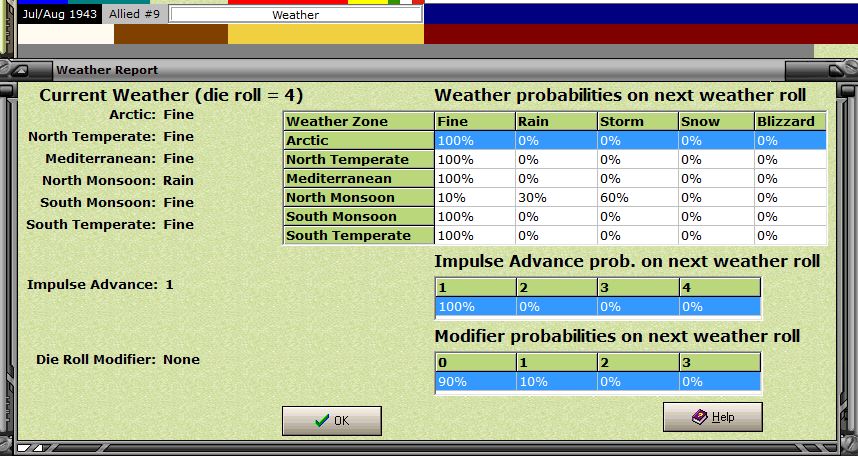Click the South Temperate Fine 100% cell
This screenshot has height=456, width=858.
(475, 235)
